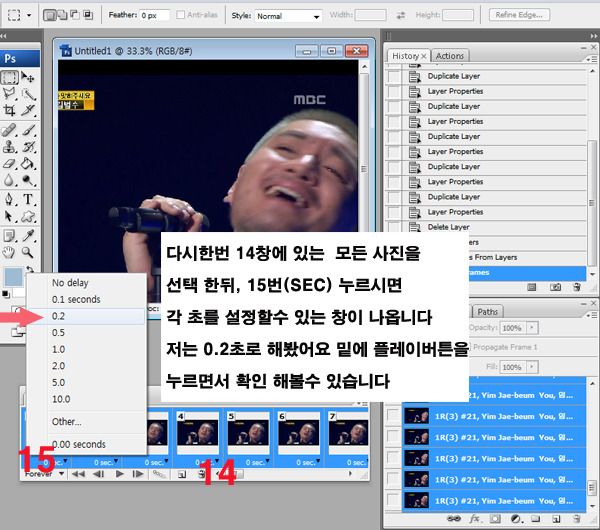Create new adjustment layer icon

coord(516,519)
